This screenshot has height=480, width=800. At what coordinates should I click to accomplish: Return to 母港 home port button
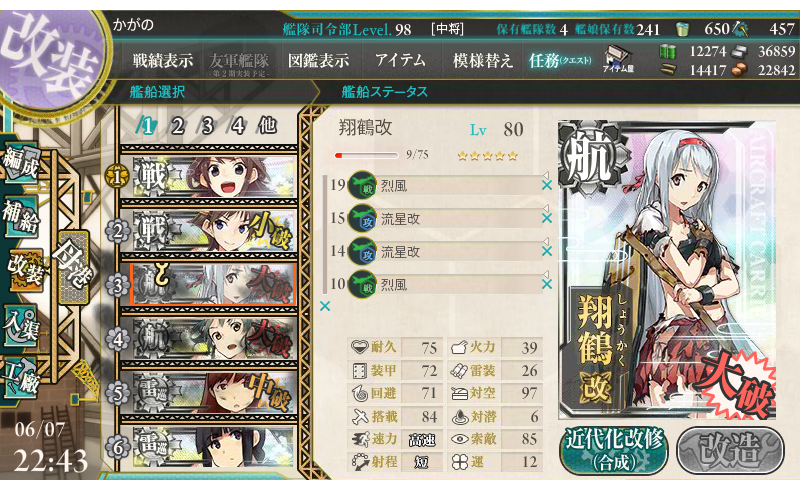(73, 267)
